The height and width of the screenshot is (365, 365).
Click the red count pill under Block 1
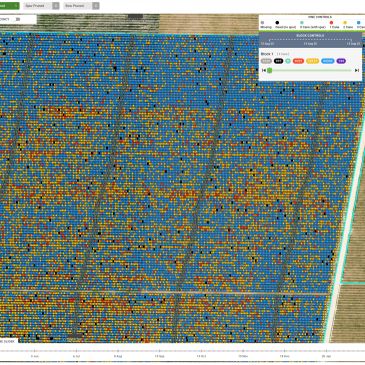coord(298,61)
